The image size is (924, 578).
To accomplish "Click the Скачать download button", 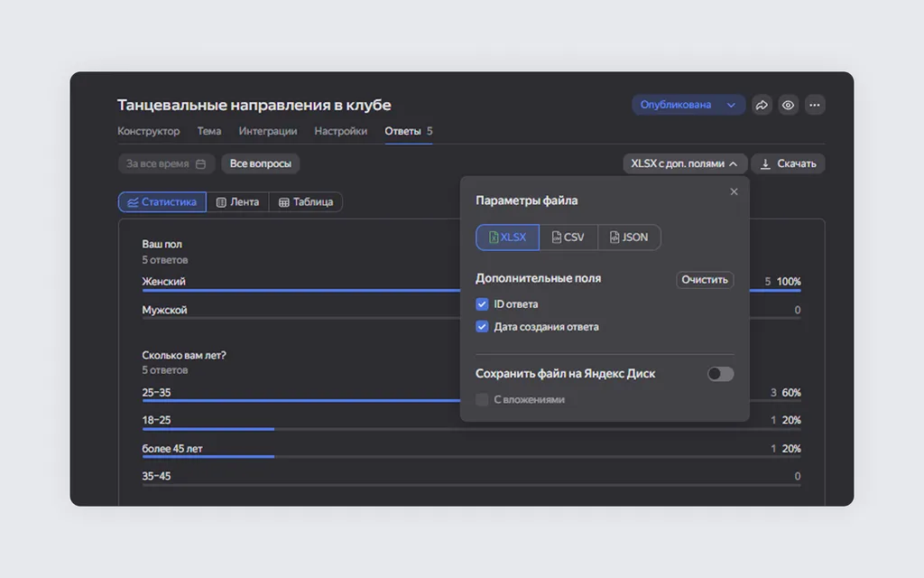I will tap(788, 163).
